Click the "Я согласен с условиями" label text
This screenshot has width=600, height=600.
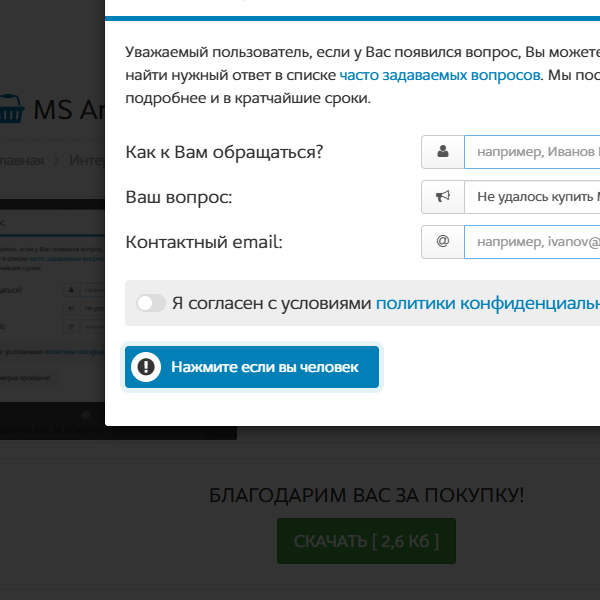(271, 303)
